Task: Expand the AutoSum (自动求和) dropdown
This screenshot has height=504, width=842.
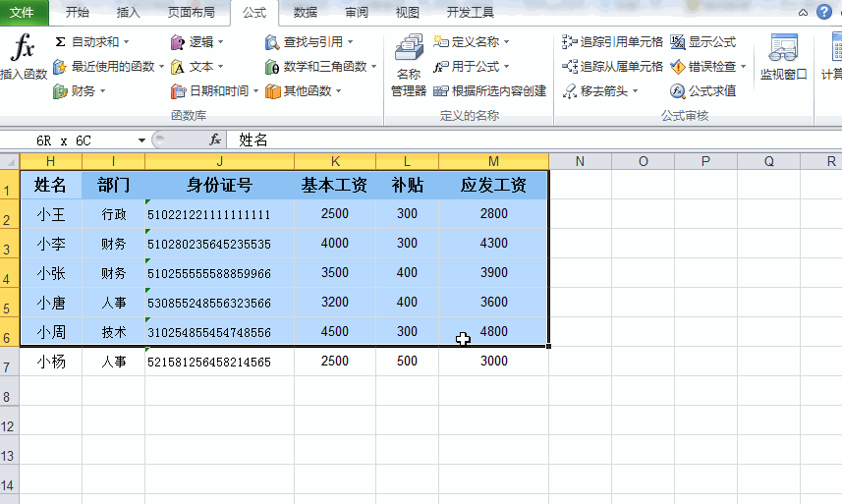Action: pos(126,42)
